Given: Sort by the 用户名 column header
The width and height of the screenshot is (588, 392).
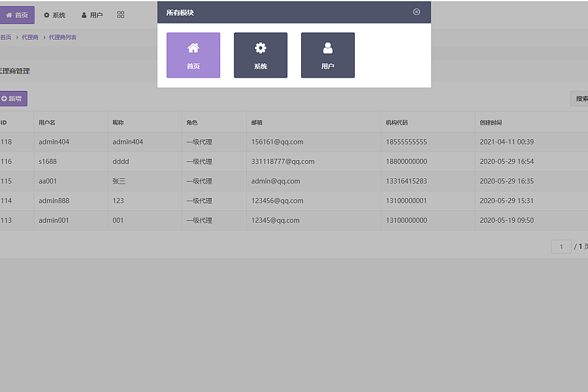Looking at the screenshot, I should 47,123.
